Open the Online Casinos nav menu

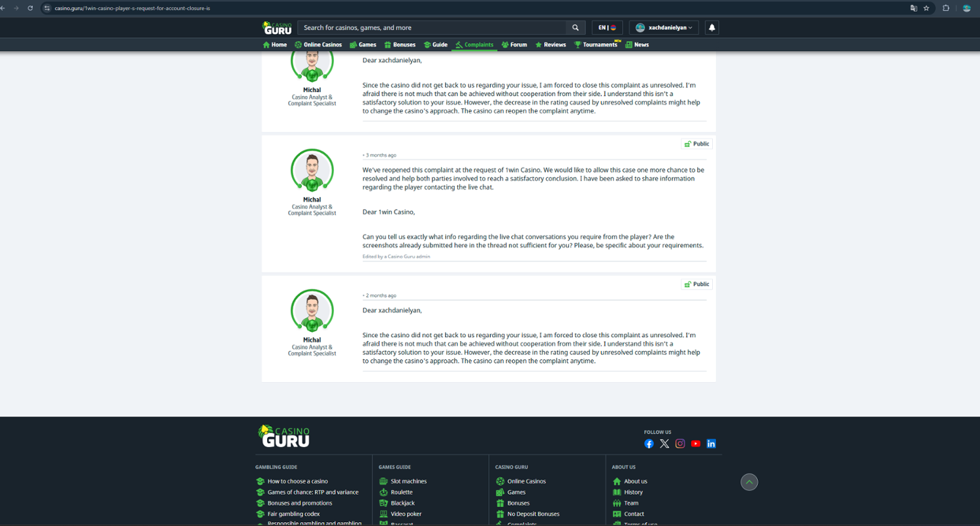click(318, 45)
